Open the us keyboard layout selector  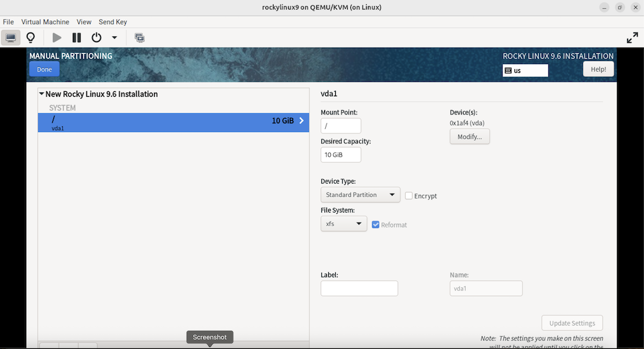[525, 70]
